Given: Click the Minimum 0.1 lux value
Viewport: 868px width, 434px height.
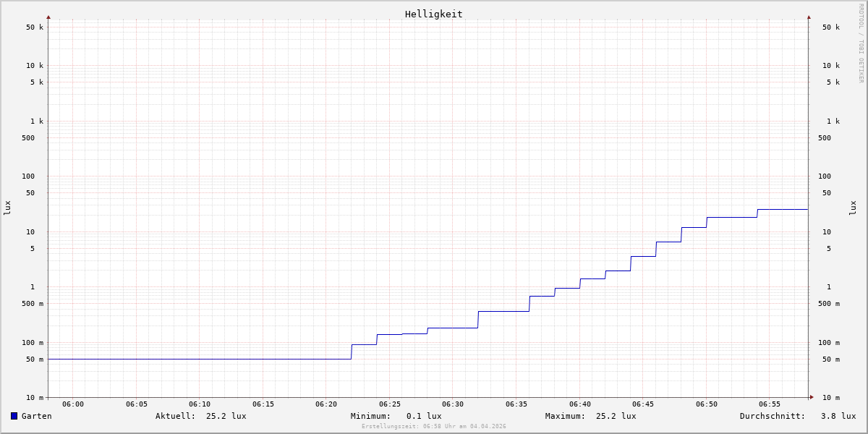Looking at the screenshot, I should coord(424,416).
